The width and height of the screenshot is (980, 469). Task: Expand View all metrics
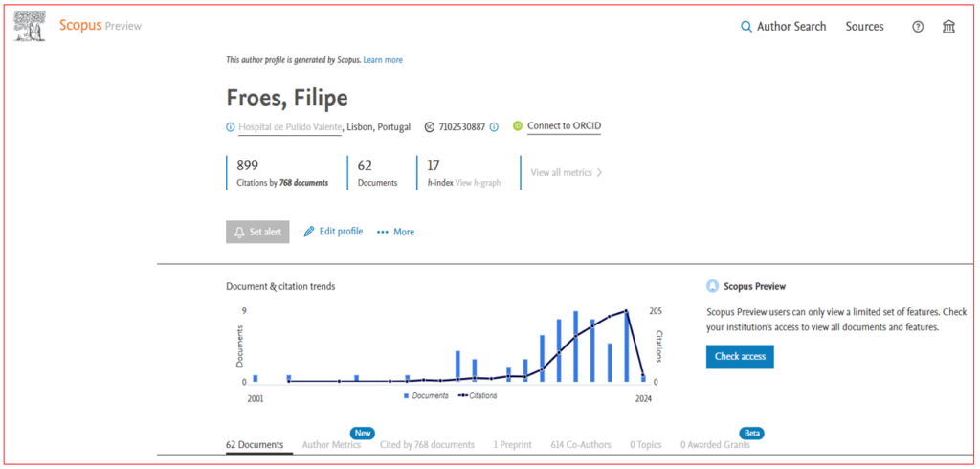pyautogui.click(x=567, y=173)
